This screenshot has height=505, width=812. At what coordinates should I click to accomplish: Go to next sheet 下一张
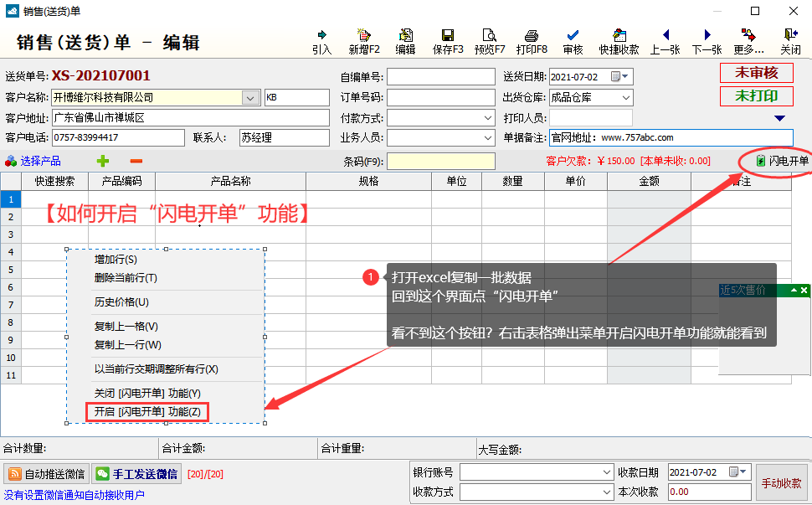707,41
